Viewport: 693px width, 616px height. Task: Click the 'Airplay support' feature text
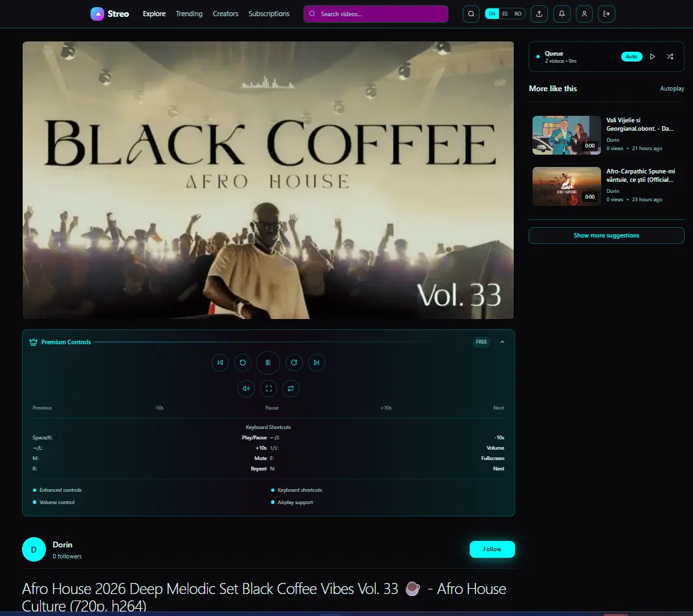[x=295, y=502]
